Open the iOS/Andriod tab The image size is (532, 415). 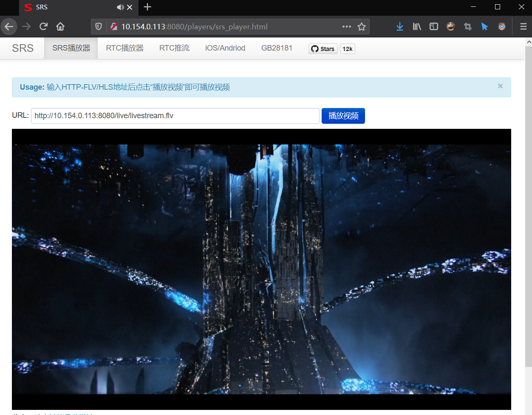pyautogui.click(x=225, y=48)
